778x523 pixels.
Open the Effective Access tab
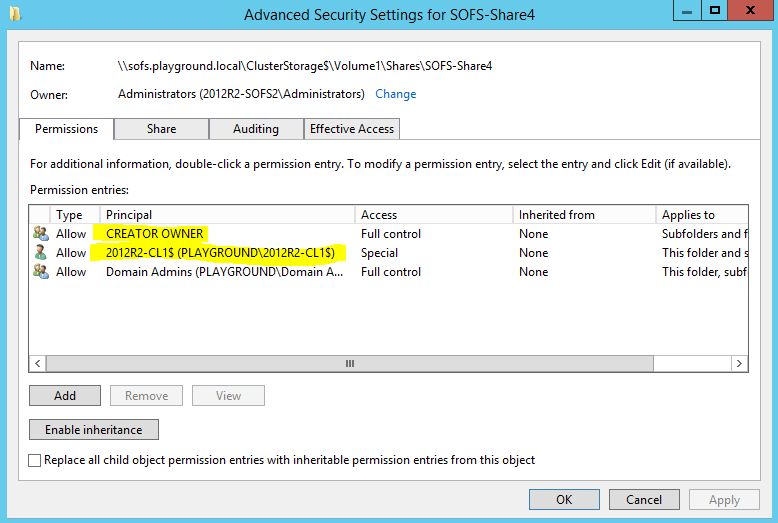tap(352, 129)
